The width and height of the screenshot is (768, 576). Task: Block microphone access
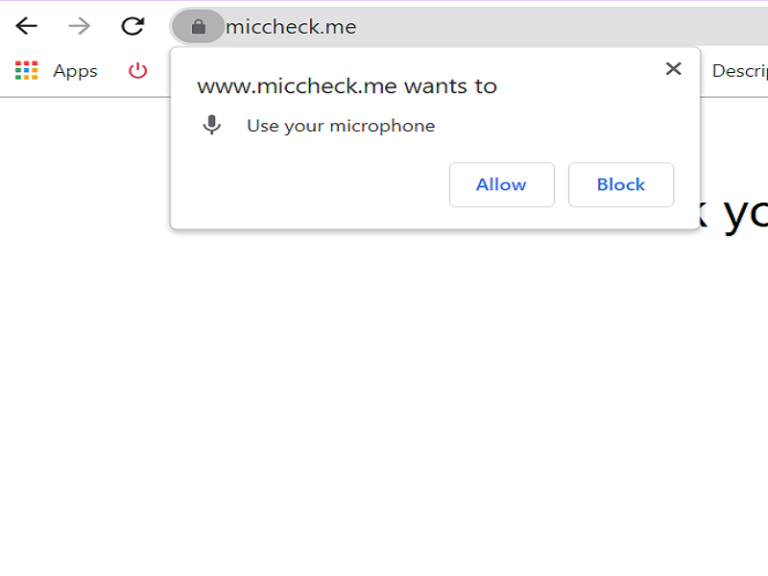[x=620, y=185]
